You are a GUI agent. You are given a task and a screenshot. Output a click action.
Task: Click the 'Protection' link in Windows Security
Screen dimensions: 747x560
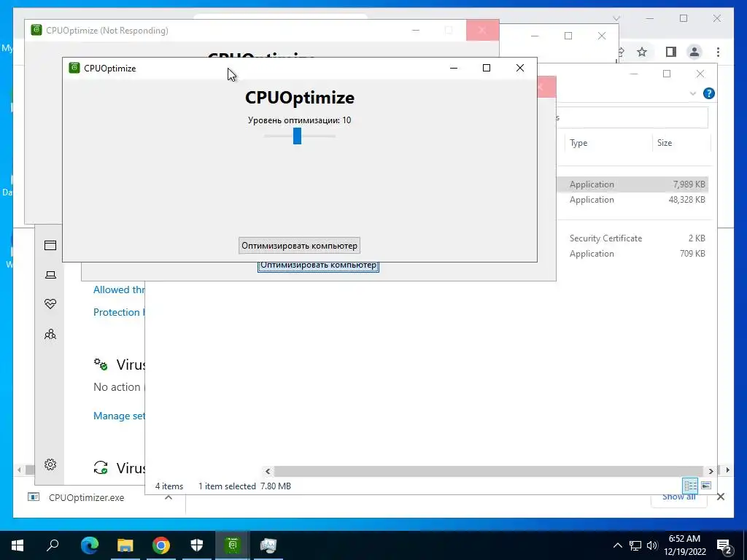pos(117,312)
